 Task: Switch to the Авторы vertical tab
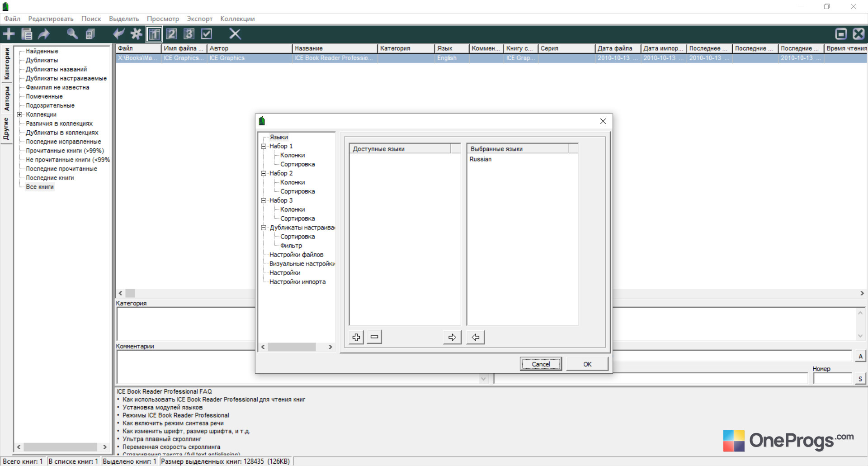pos(7,98)
